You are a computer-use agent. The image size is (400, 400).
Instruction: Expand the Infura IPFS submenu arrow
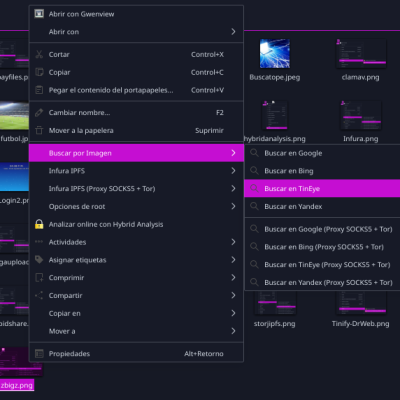(x=233, y=171)
